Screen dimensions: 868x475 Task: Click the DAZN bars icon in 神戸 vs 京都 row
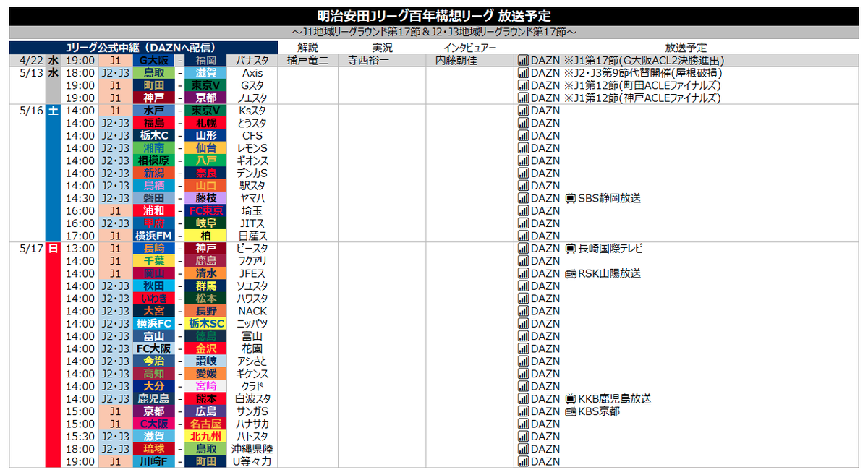click(524, 98)
